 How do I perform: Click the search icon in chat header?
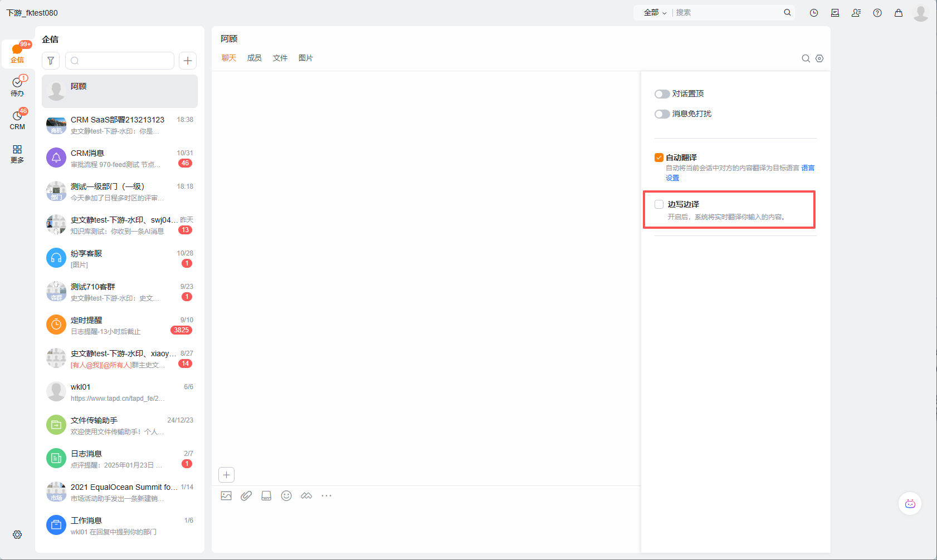point(806,58)
